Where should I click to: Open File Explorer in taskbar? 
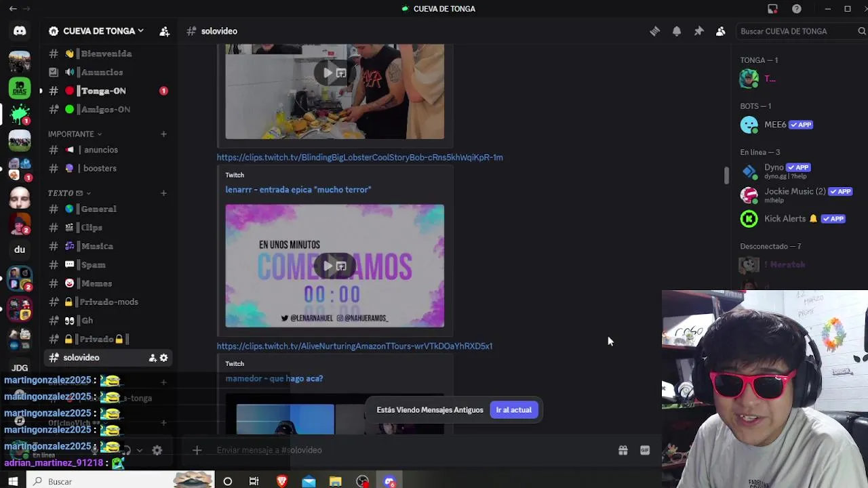(336, 481)
